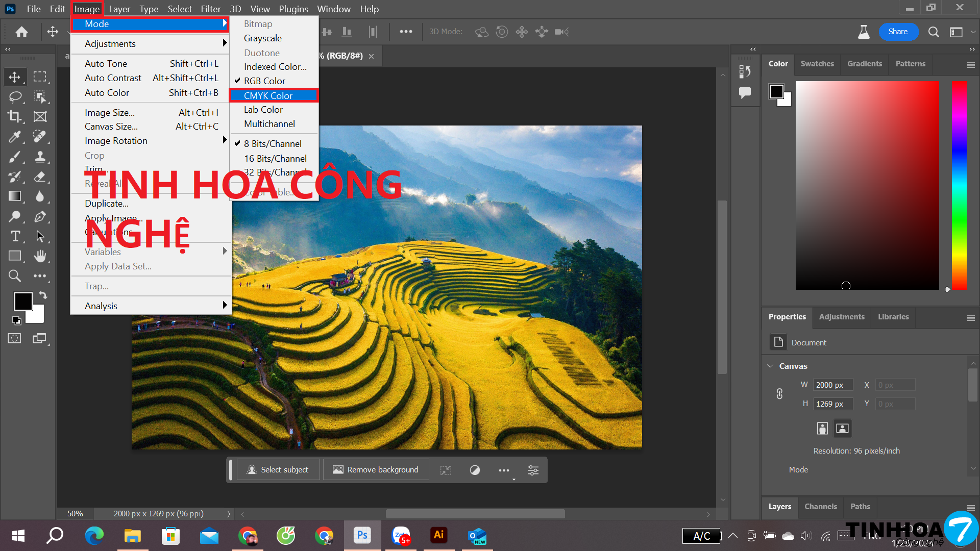Viewport: 980px width, 551px height.
Task: Select the Crop tool in toolbar
Action: tap(14, 116)
